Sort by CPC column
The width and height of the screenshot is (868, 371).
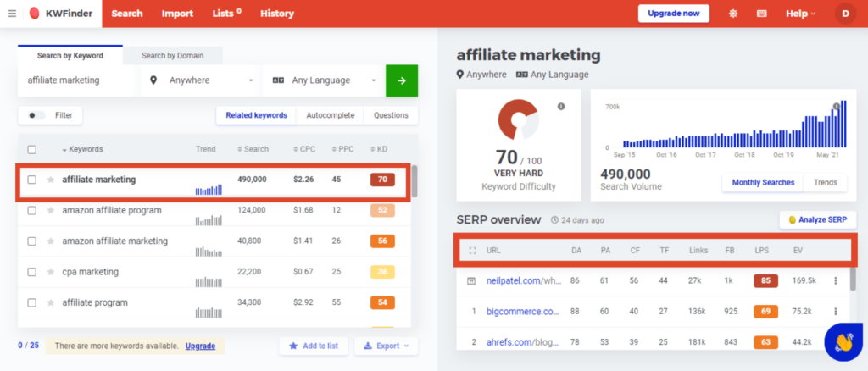coord(304,149)
